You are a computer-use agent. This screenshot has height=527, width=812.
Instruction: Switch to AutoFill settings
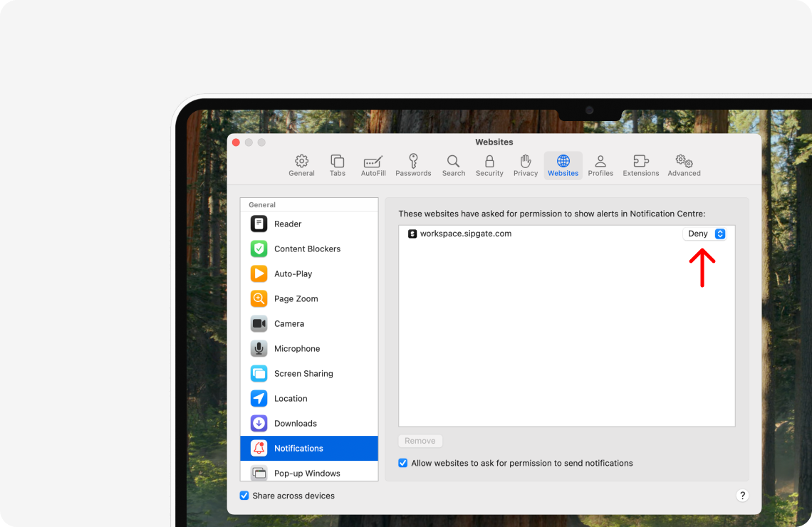point(373,166)
